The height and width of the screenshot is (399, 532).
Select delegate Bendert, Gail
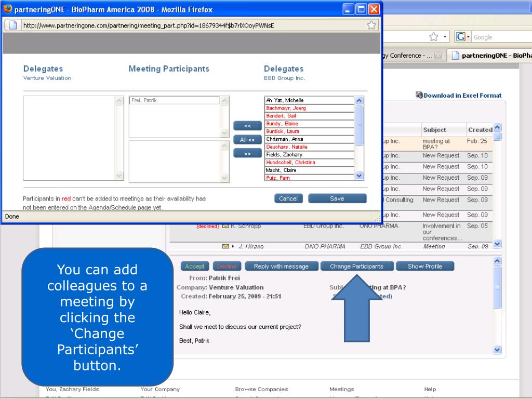pos(309,116)
